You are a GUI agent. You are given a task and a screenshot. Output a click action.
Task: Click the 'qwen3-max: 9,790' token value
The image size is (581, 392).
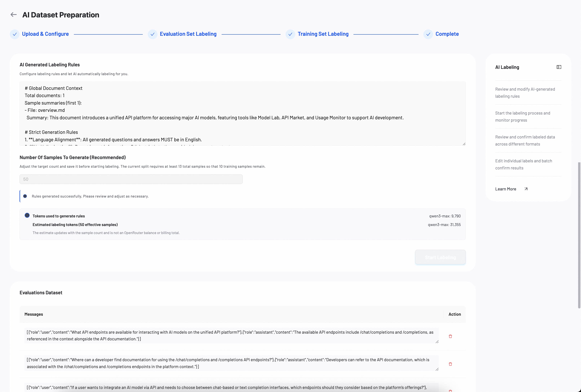click(x=445, y=216)
